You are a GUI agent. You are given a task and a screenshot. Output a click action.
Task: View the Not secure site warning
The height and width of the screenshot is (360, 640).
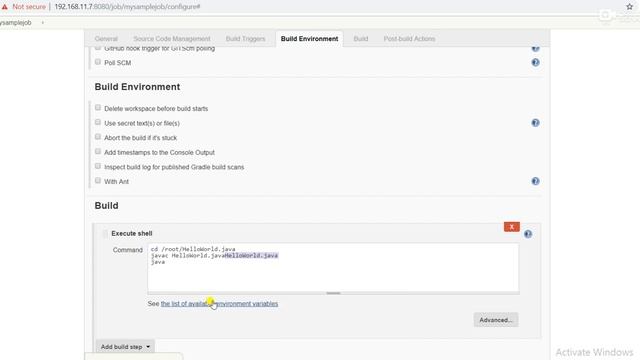click(x=24, y=7)
